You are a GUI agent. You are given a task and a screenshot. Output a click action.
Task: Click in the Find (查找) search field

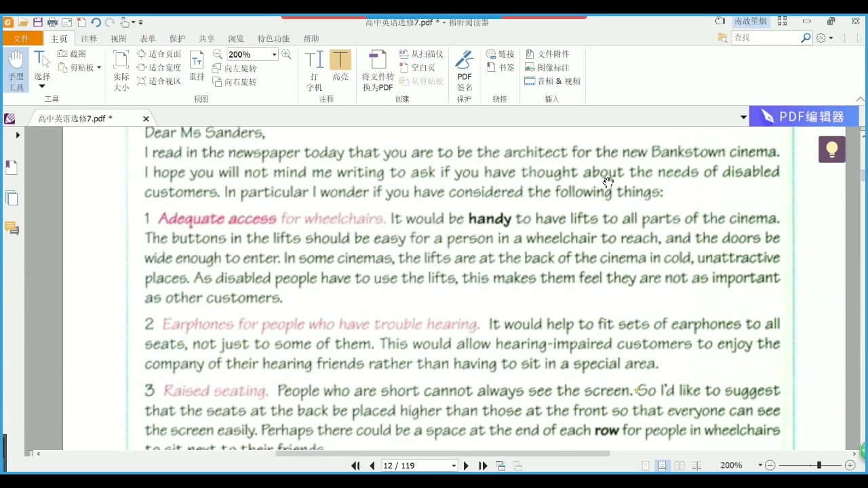point(766,38)
